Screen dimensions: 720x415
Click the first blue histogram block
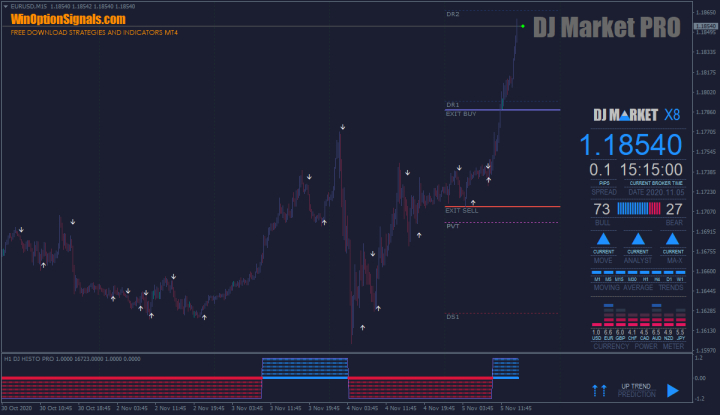coord(305,369)
